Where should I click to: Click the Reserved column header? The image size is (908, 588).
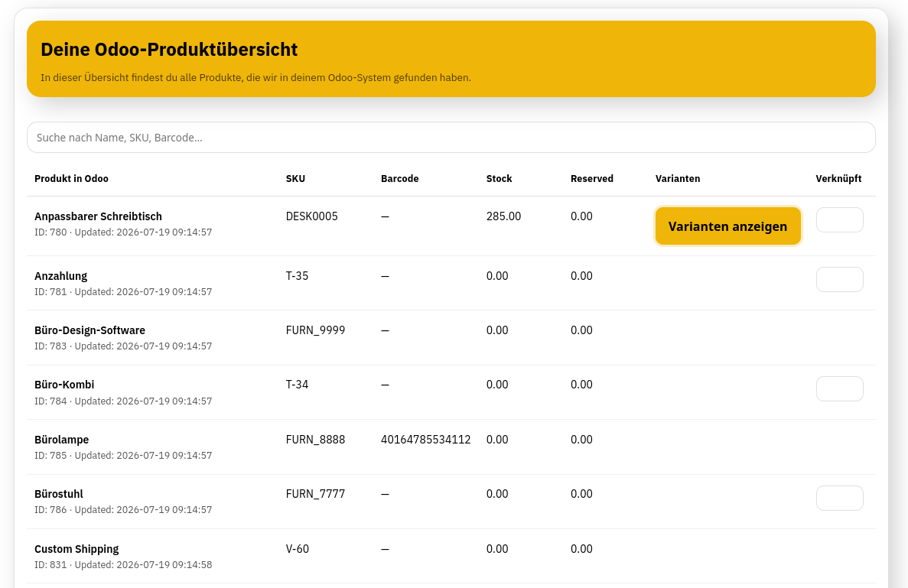click(x=592, y=178)
